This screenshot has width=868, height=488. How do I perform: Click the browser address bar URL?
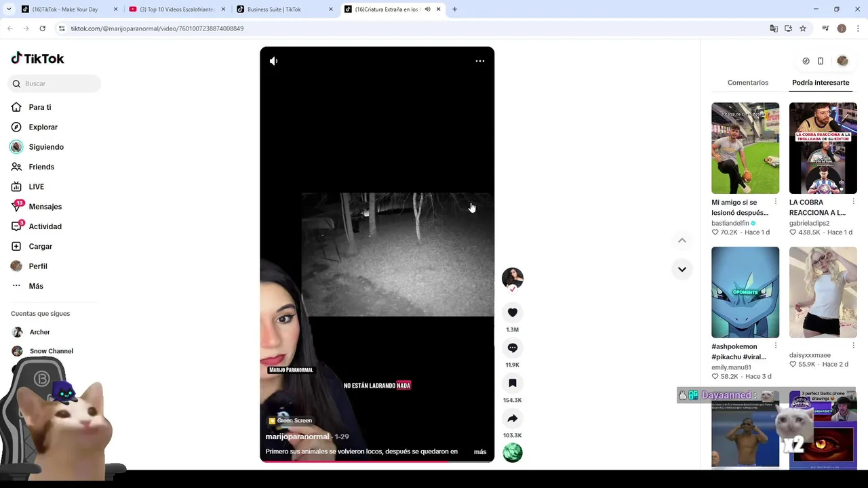click(x=157, y=28)
